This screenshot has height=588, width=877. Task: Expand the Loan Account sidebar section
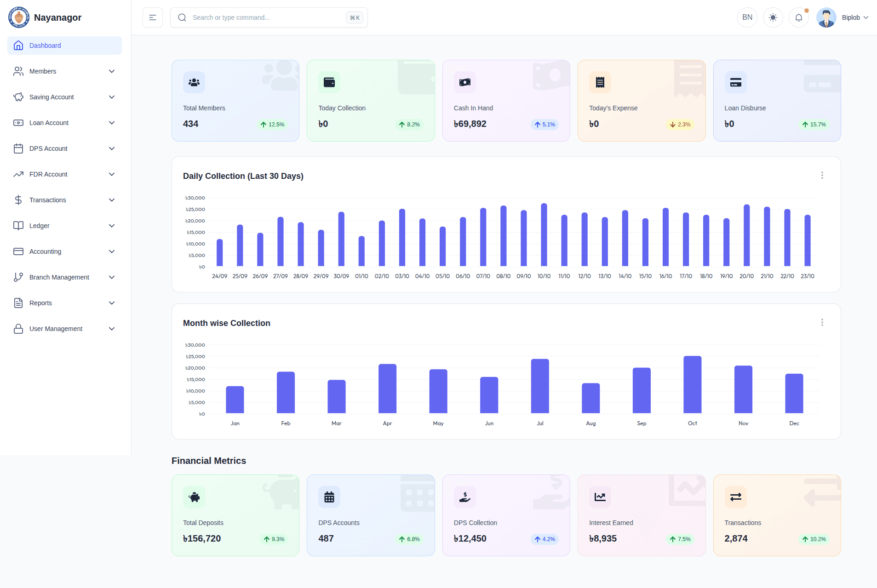pos(64,123)
